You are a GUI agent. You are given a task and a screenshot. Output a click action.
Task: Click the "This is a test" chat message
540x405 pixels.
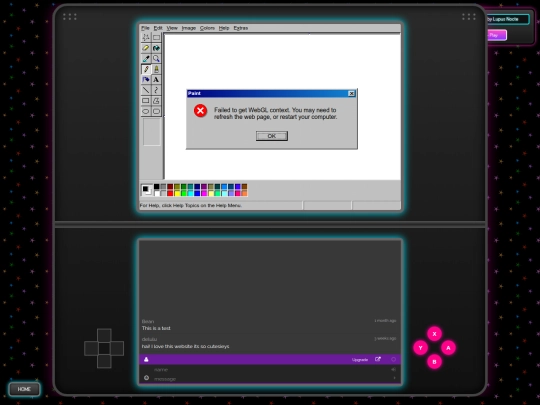(156, 328)
